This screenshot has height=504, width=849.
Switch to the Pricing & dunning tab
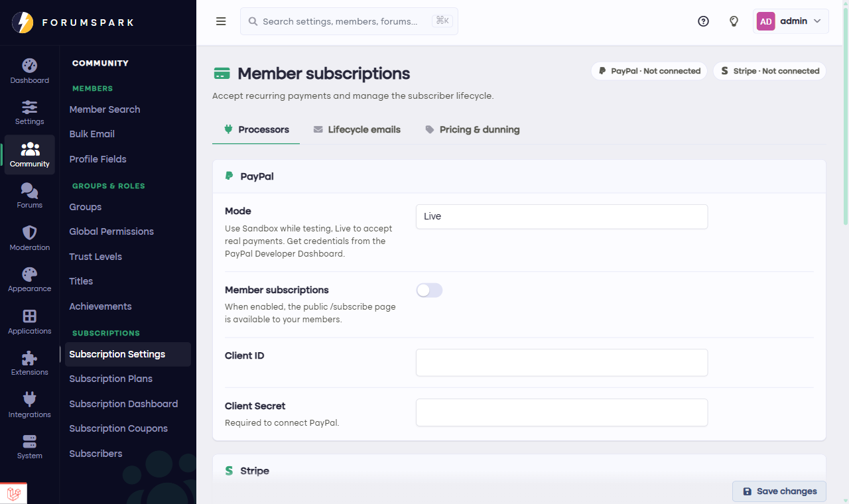[472, 129]
